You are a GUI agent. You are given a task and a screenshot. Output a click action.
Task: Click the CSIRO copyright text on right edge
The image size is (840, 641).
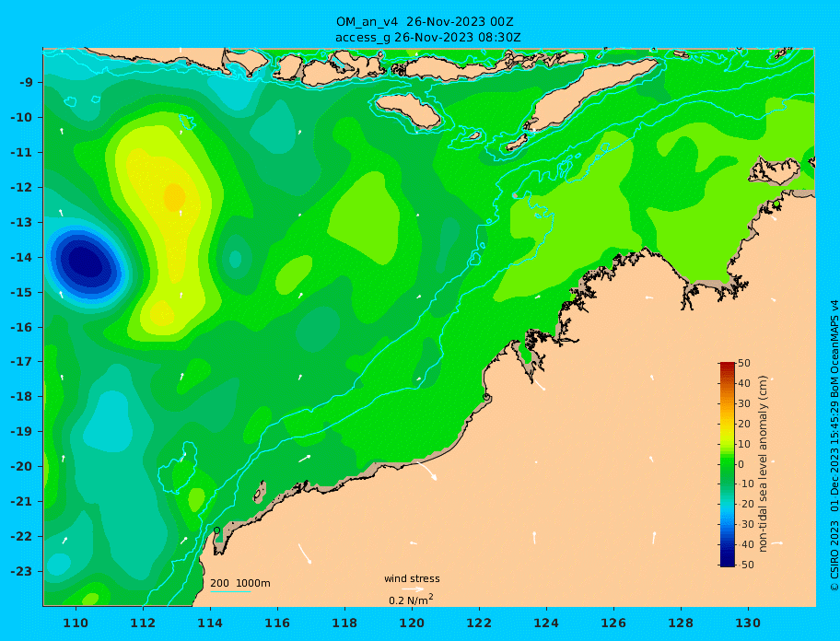834,446
